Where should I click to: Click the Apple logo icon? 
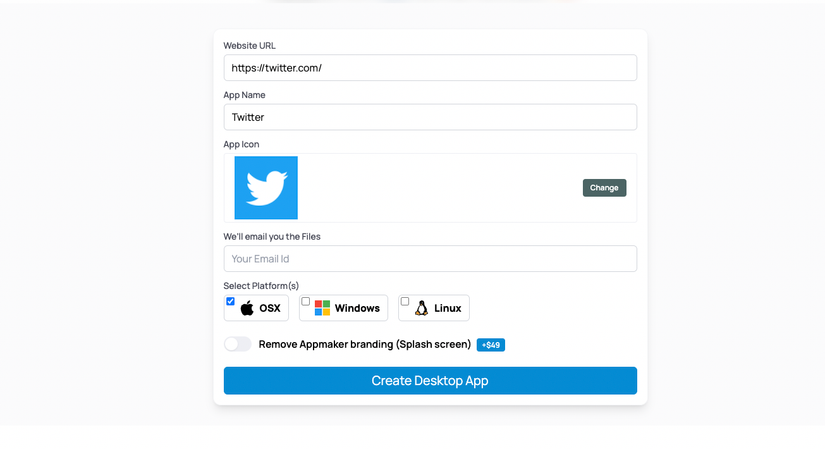[247, 308]
